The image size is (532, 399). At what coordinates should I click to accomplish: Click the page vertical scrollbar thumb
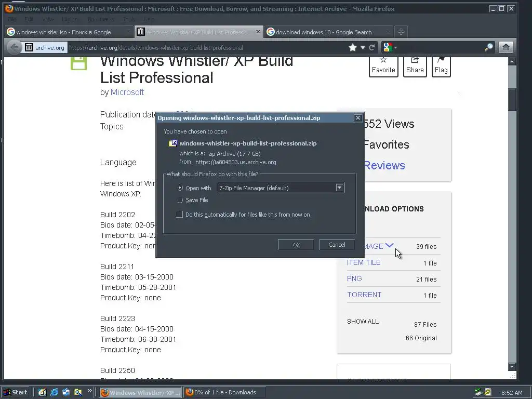click(512, 99)
